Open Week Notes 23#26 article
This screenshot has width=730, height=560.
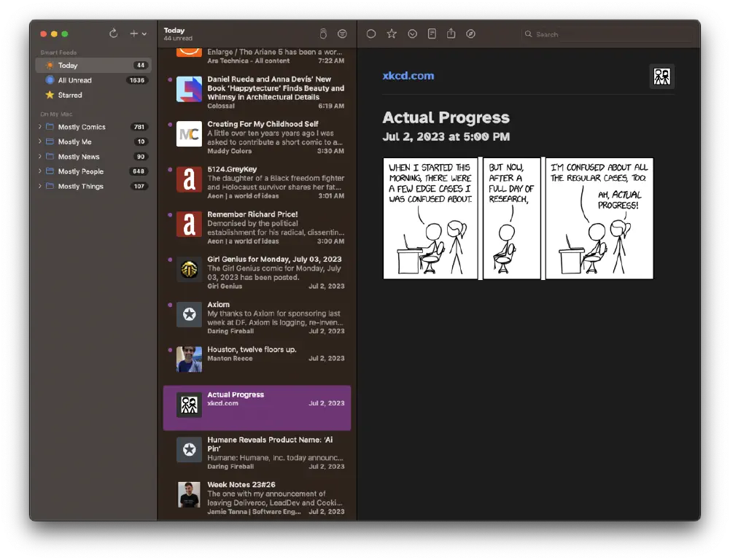pyautogui.click(x=257, y=497)
